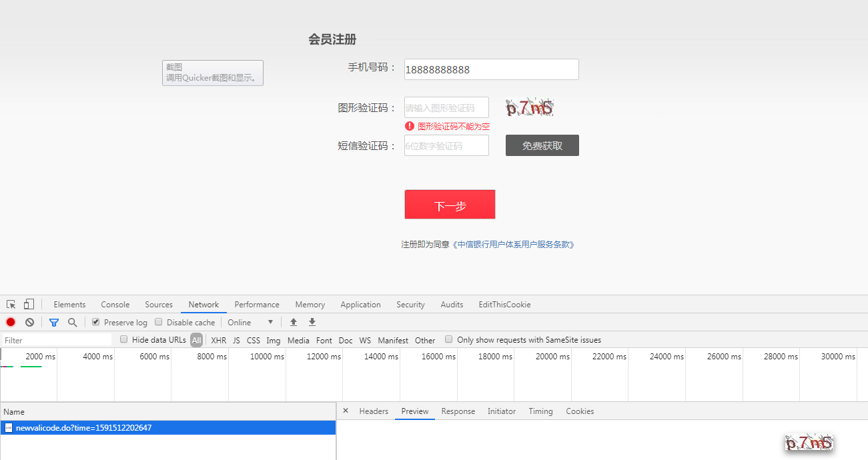Filter requests by Doc
The height and width of the screenshot is (460, 868).
click(x=346, y=340)
